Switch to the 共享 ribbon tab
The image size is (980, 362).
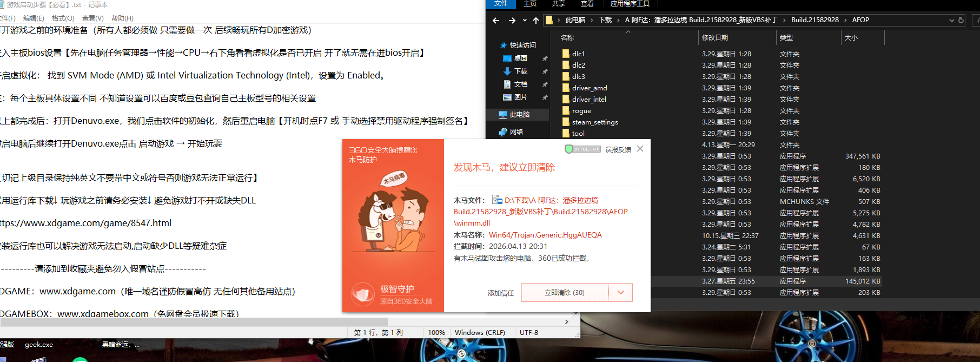pyautogui.click(x=559, y=4)
